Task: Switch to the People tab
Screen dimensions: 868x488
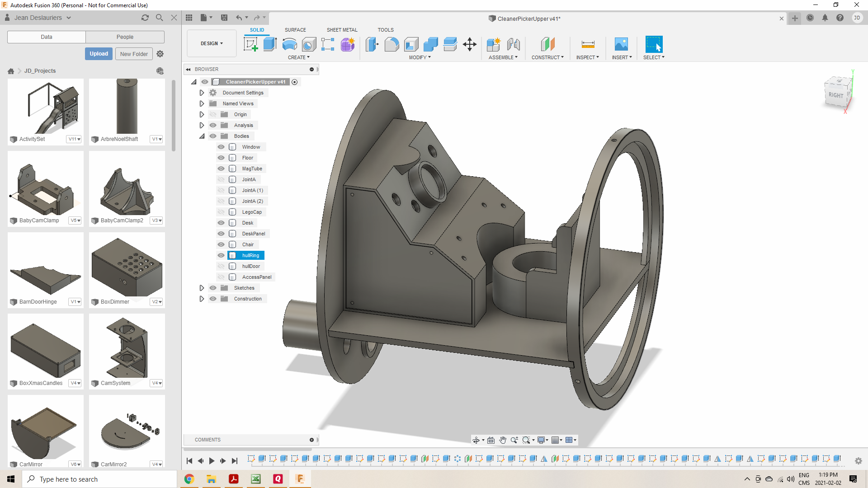Action: point(125,37)
